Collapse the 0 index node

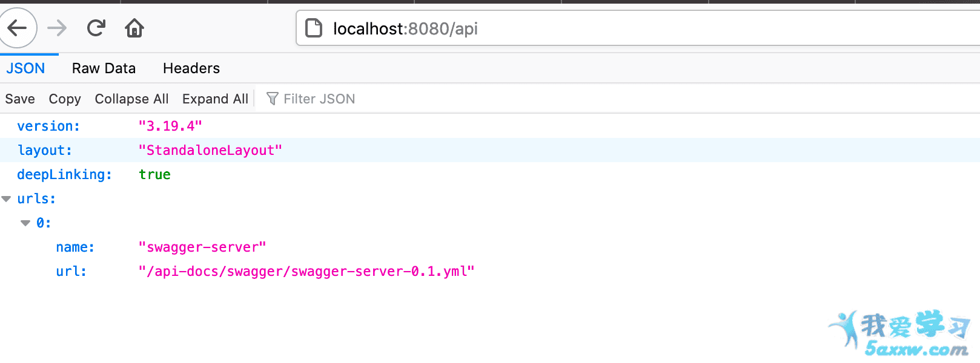tap(25, 223)
